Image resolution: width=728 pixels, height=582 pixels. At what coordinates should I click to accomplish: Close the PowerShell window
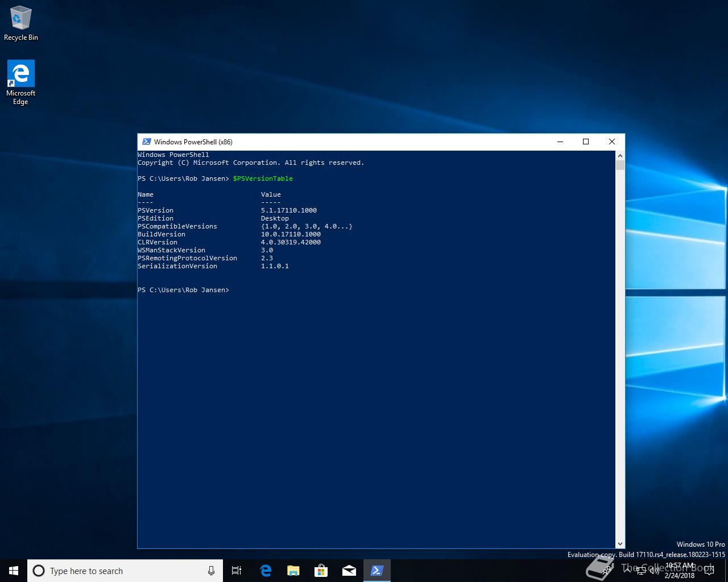(x=612, y=142)
